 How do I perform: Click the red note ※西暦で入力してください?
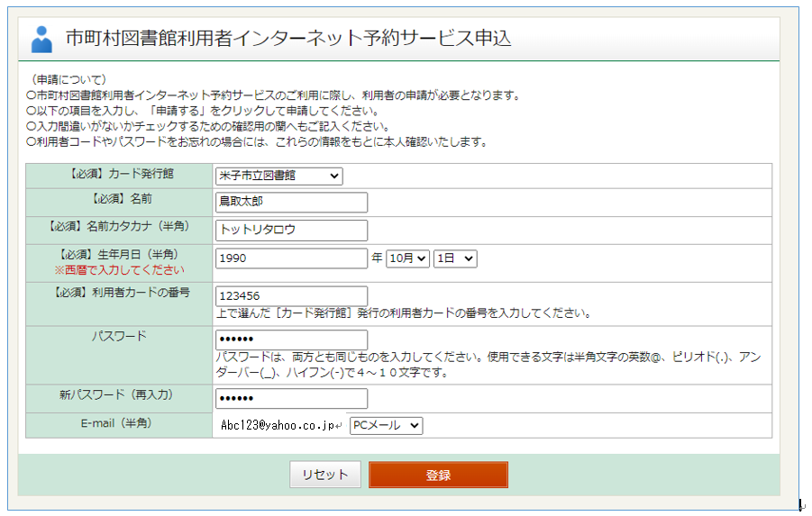pyautogui.click(x=119, y=270)
